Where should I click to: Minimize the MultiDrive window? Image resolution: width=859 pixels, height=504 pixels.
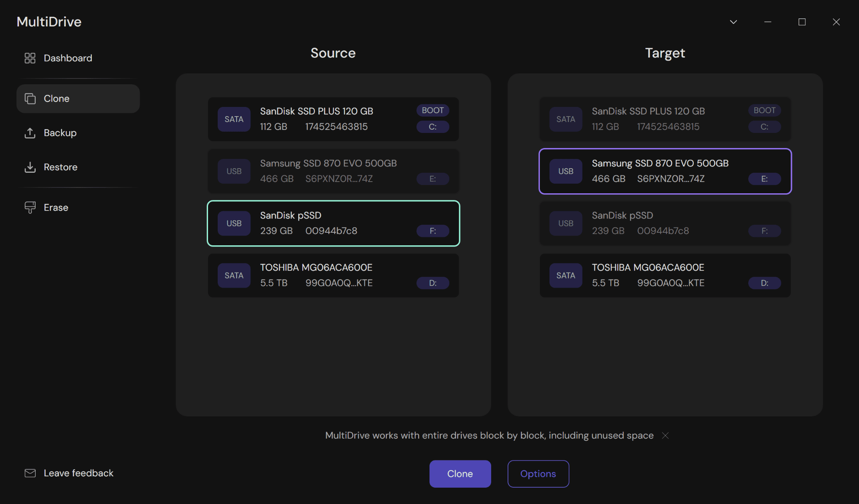point(768,22)
